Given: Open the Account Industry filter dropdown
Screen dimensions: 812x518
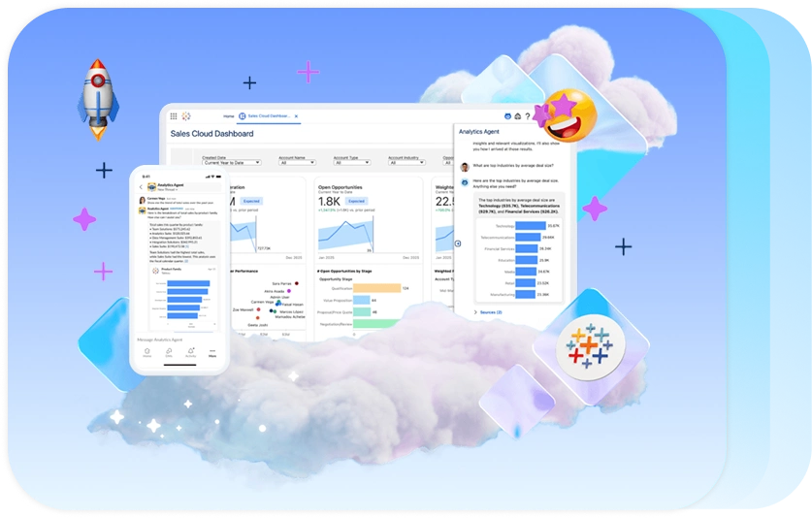Looking at the screenshot, I should [x=407, y=163].
